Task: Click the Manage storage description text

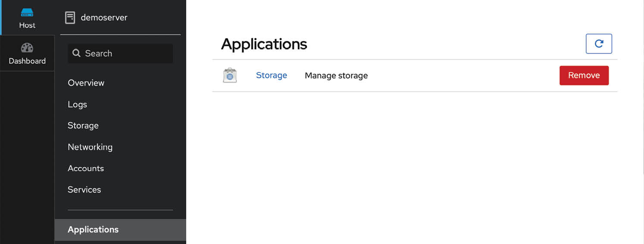Action: click(x=336, y=76)
